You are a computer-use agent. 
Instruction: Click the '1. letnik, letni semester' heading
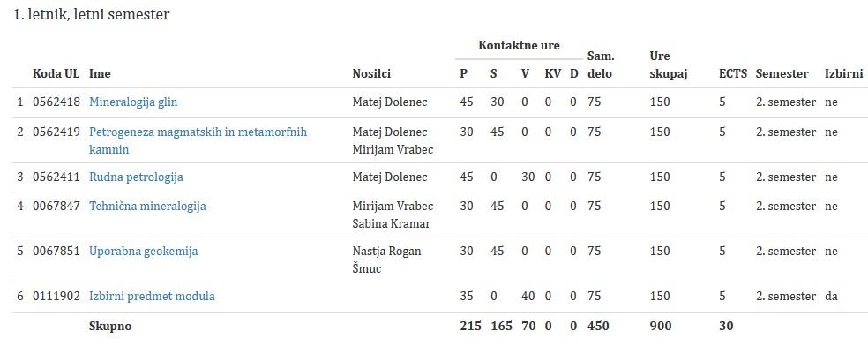(91, 15)
